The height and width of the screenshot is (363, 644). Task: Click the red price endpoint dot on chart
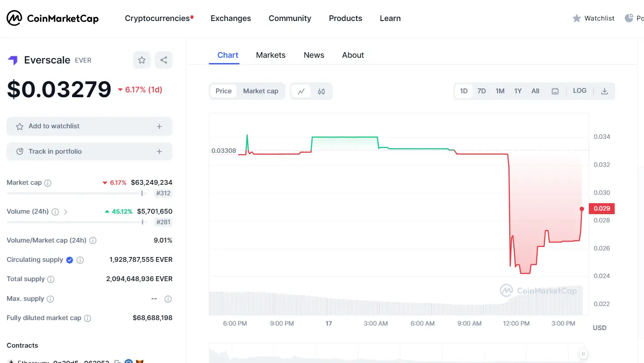(582, 209)
